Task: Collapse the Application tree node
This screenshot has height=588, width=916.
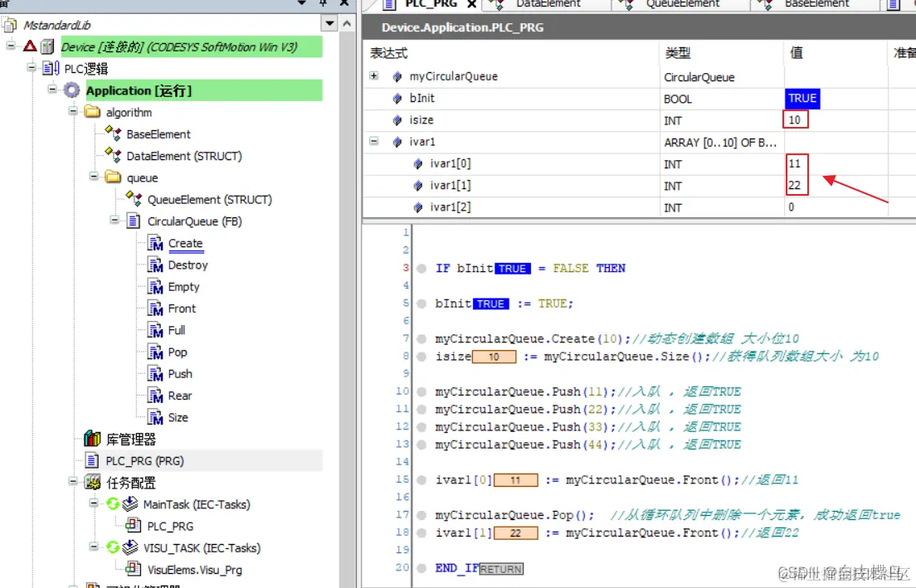Action: pos(52,90)
